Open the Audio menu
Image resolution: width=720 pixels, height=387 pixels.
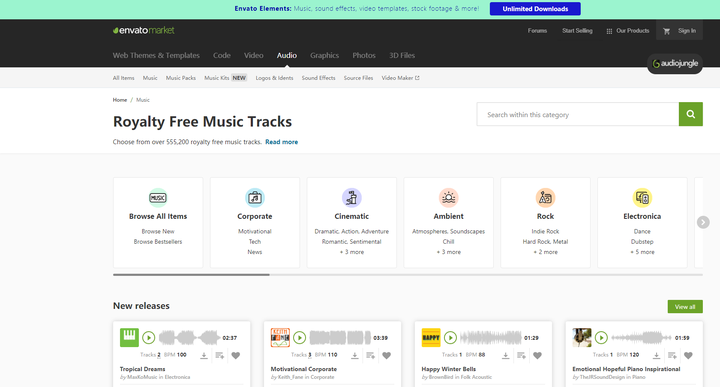[287, 55]
